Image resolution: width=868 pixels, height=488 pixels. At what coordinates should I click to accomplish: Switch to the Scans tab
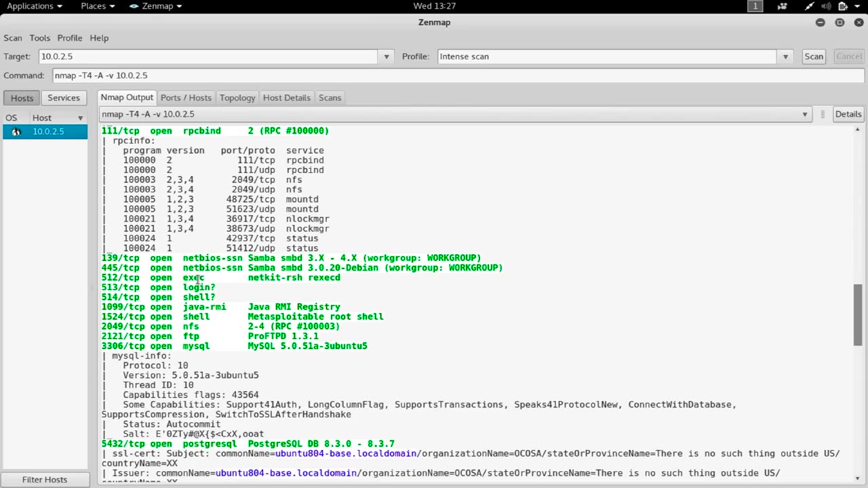pos(330,98)
